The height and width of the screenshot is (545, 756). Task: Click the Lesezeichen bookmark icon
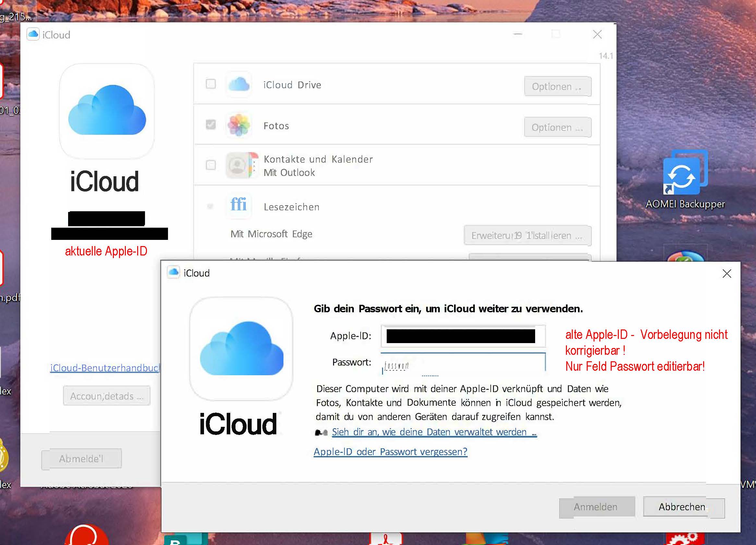tap(239, 206)
